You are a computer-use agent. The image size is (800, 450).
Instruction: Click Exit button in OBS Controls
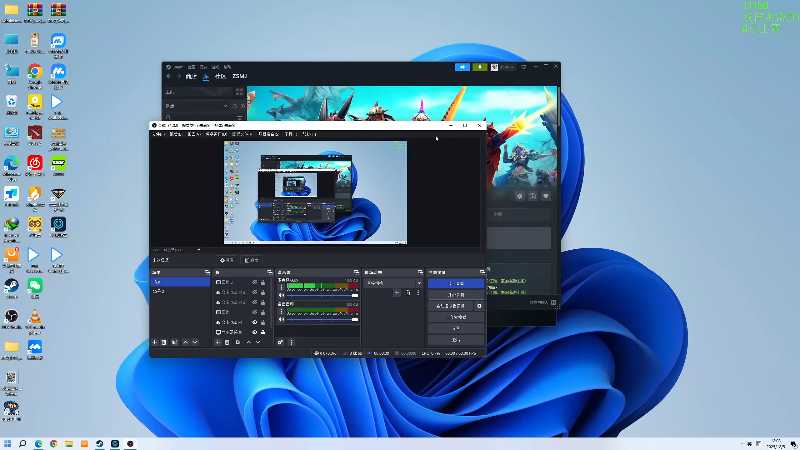[x=456, y=340]
